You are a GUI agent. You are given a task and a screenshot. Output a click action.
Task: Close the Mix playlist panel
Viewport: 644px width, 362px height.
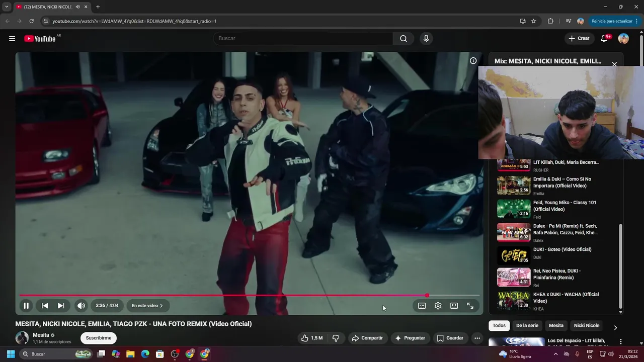[x=614, y=64]
